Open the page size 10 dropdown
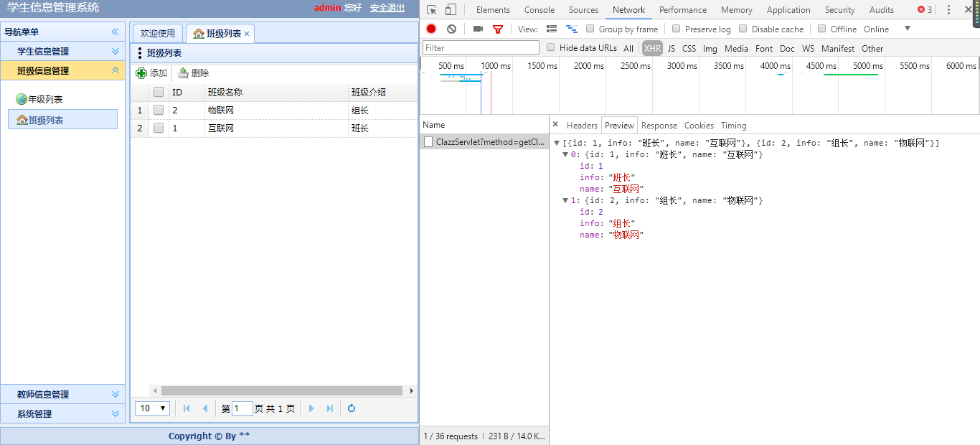This screenshot has height=445, width=980. click(x=152, y=408)
